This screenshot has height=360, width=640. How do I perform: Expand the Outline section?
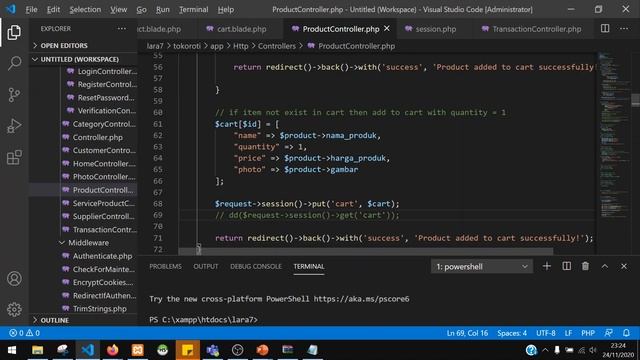(x=83, y=320)
